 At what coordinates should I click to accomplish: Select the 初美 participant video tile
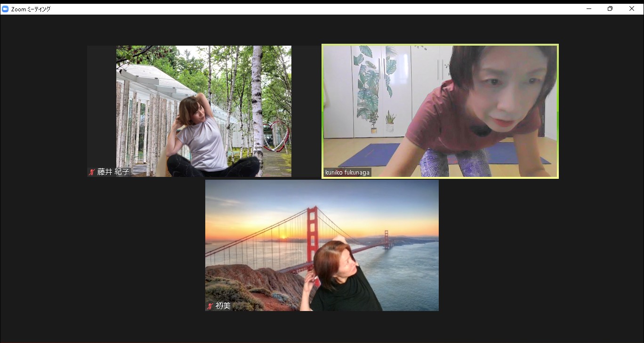322,245
